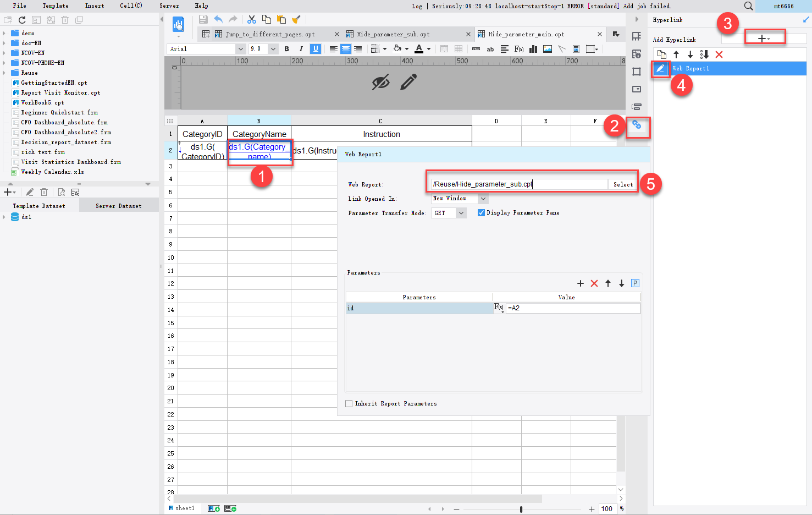Select the ds1 dataset in the dataset tree
The width and height of the screenshot is (812, 515).
point(26,217)
